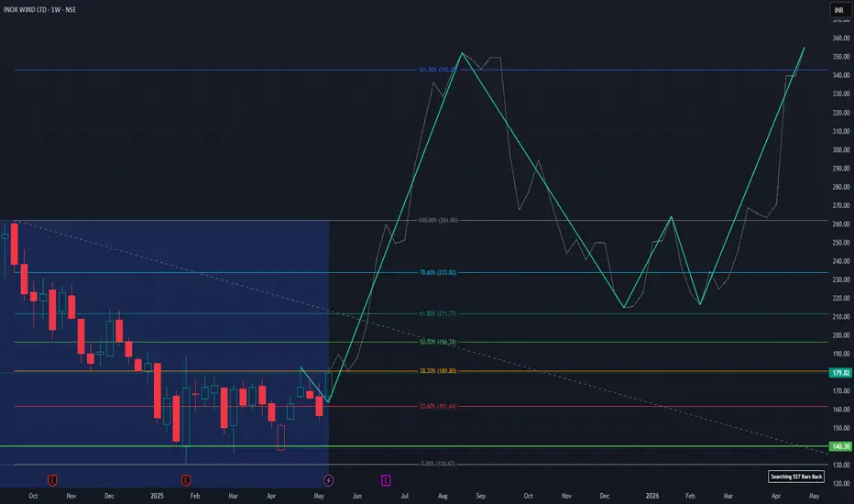Click 250.00 on the price axis

[x=841, y=243]
